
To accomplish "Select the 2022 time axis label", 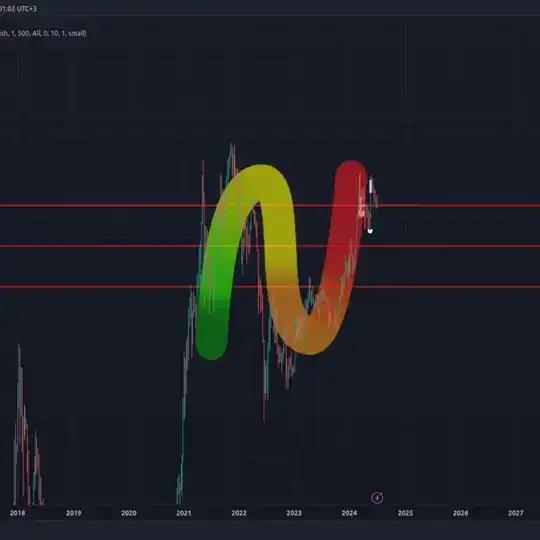I will click(x=239, y=513).
